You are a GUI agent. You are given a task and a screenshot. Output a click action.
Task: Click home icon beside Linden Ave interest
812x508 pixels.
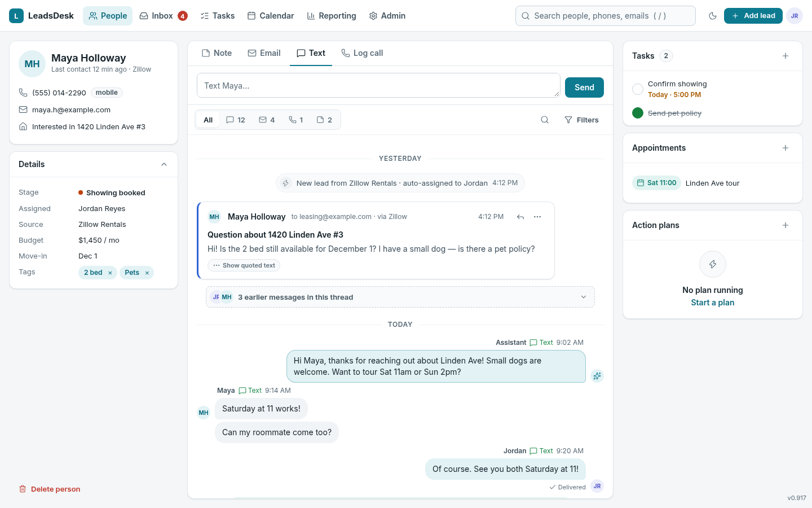pos(23,126)
